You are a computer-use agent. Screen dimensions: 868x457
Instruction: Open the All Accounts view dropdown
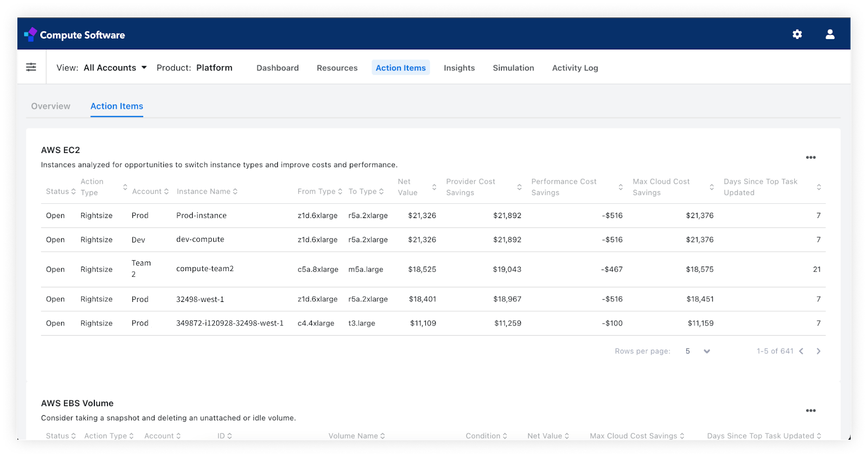(x=115, y=68)
